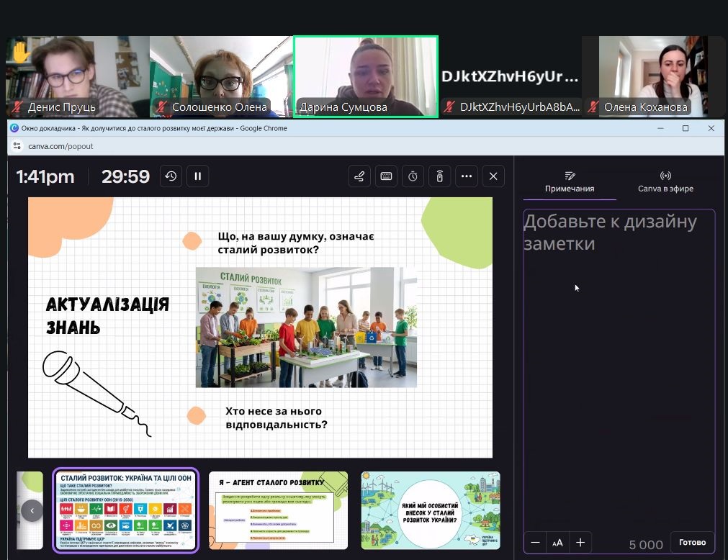Close the presenter toolbar with X
728x560 pixels.
coord(493,176)
